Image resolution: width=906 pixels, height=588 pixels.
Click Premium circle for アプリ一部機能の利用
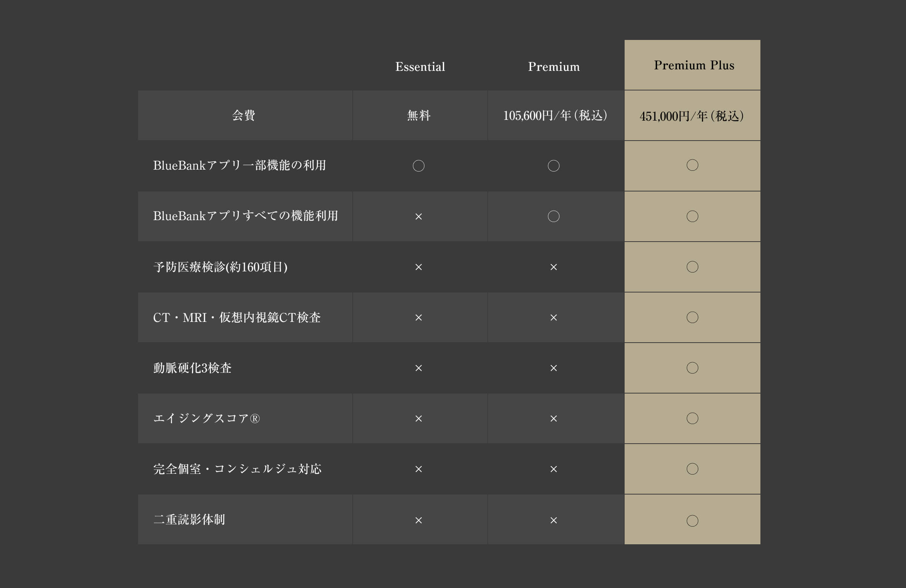point(553,166)
